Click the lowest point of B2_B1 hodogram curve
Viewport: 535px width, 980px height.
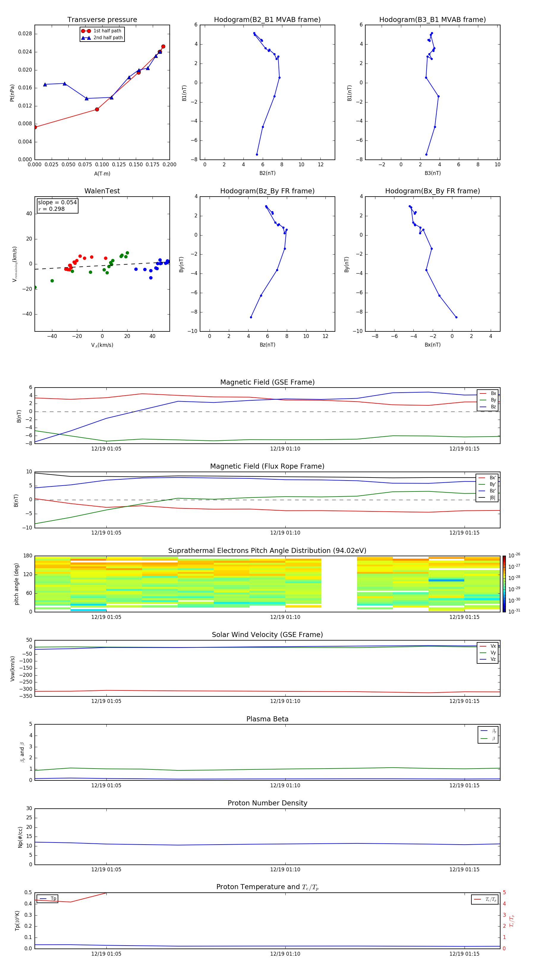coord(257,154)
